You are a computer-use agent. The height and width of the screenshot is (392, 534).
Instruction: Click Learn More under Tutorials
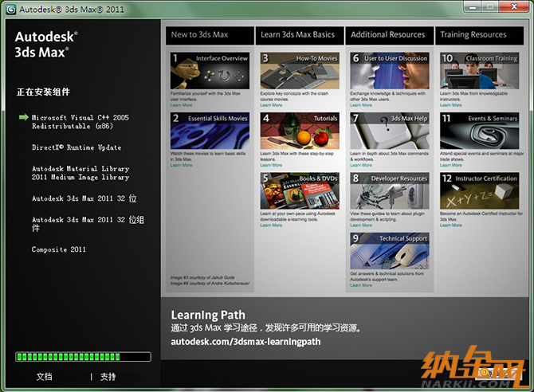(x=271, y=165)
